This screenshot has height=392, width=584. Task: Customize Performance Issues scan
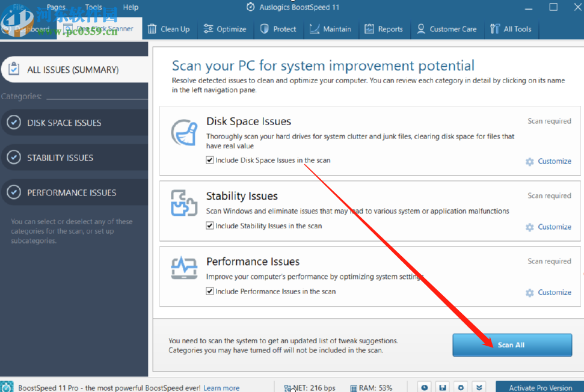coord(554,292)
